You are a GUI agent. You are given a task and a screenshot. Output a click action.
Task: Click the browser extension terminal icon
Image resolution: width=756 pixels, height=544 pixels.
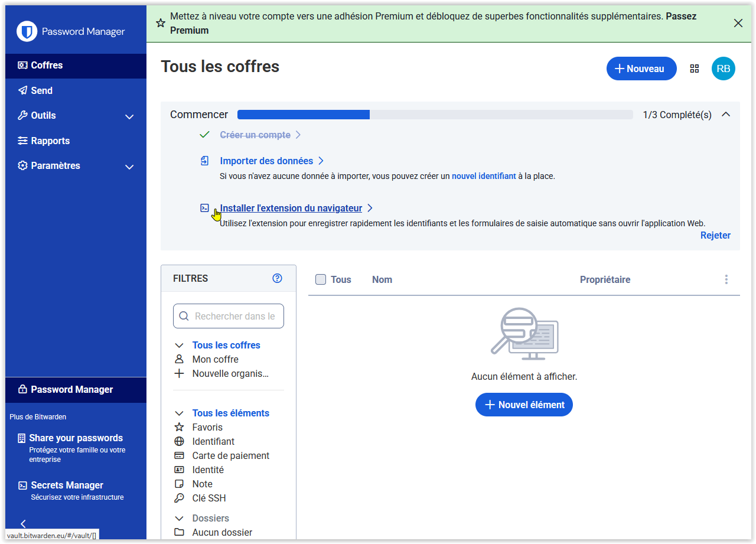pos(204,208)
